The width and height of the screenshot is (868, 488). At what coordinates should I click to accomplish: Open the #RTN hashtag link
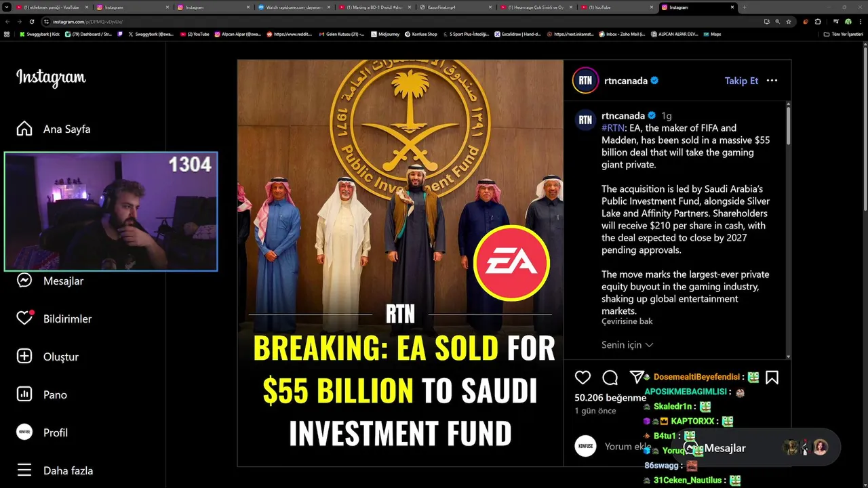(612, 127)
